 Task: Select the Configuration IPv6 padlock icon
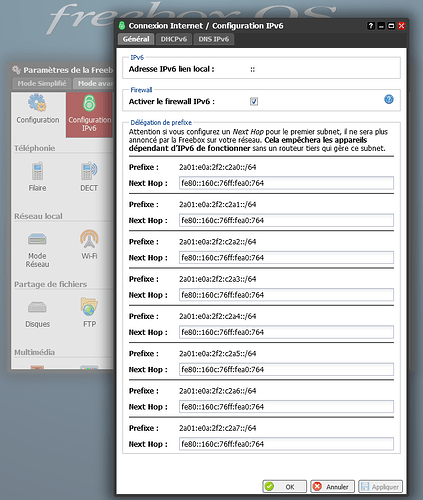[89, 103]
